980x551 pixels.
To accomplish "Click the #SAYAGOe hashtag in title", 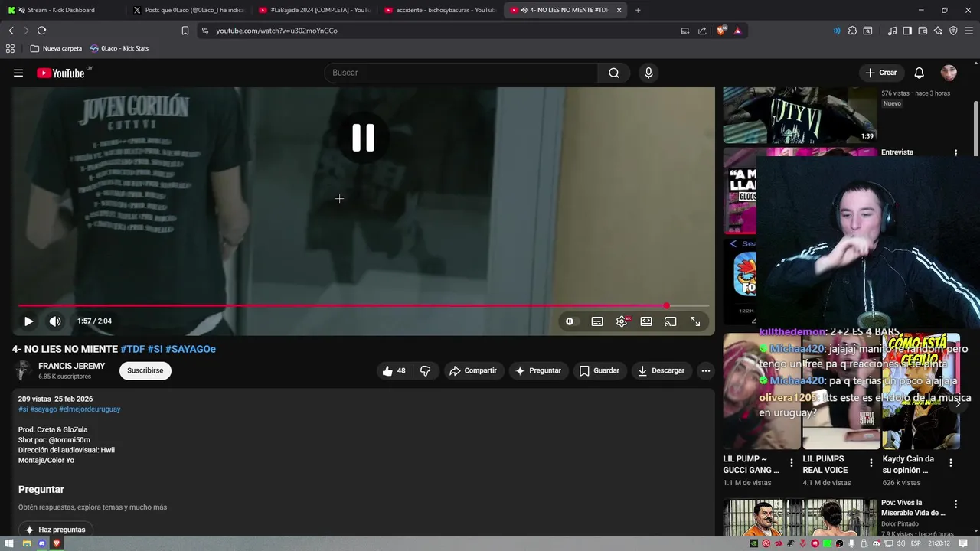I will click(191, 349).
